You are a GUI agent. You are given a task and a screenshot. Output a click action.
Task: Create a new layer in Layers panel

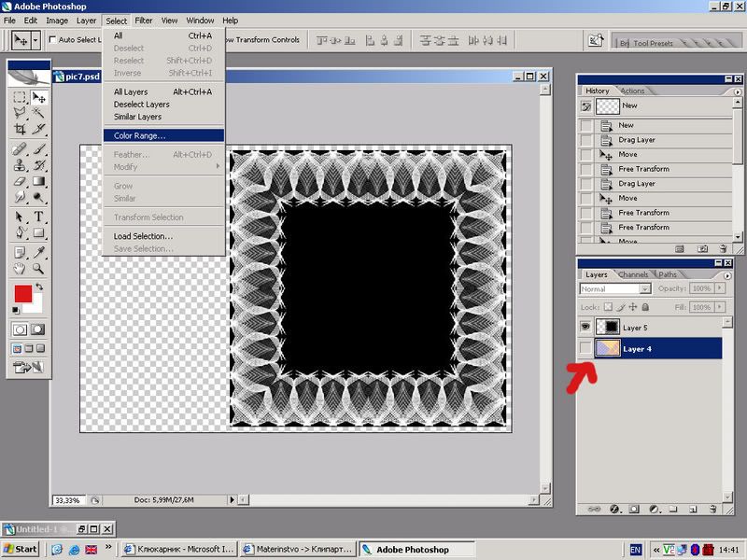point(693,509)
